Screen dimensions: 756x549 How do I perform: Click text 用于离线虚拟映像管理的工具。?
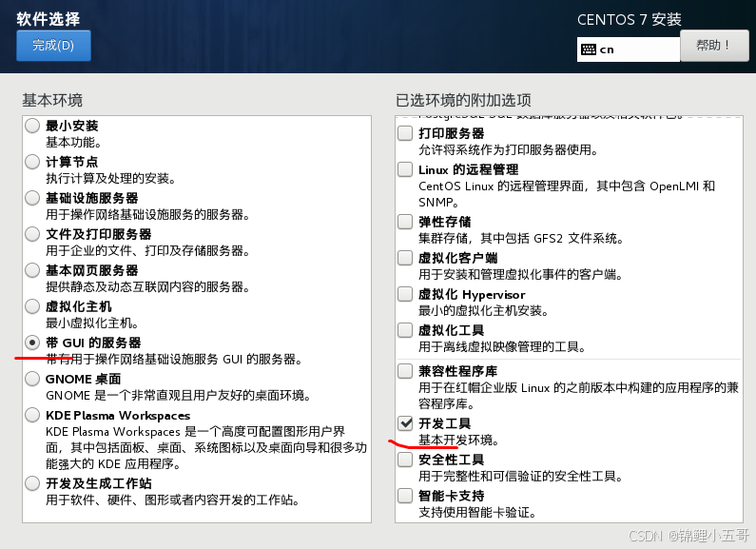pos(502,347)
